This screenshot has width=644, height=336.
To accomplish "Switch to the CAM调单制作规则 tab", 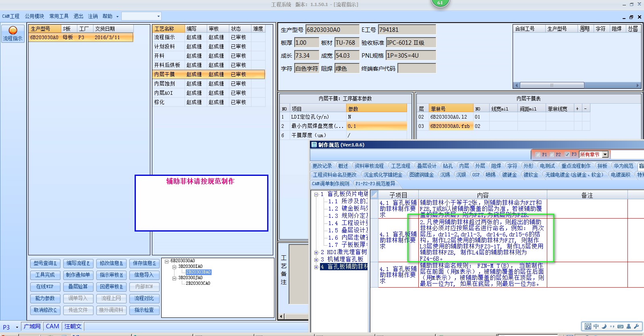I will click(331, 184).
